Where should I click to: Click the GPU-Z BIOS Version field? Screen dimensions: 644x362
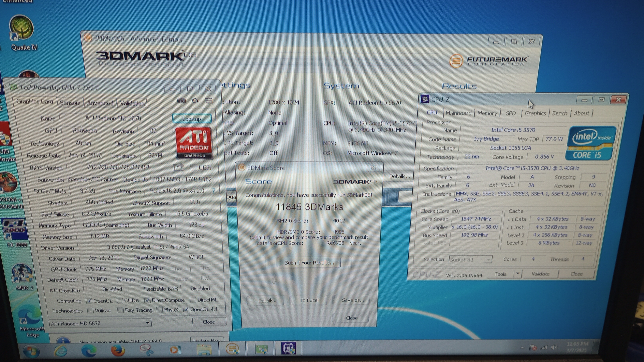click(x=119, y=167)
